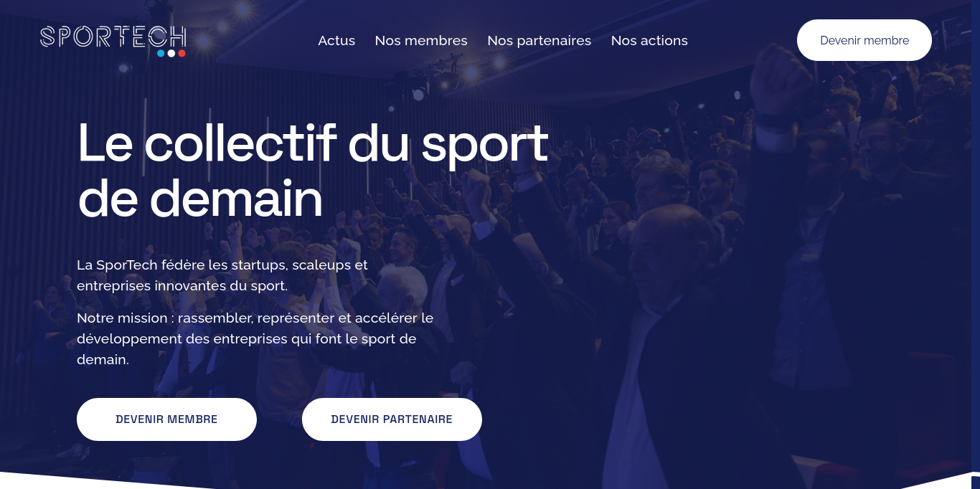980x489 pixels.
Task: Go to Nos membres page
Action: [421, 41]
